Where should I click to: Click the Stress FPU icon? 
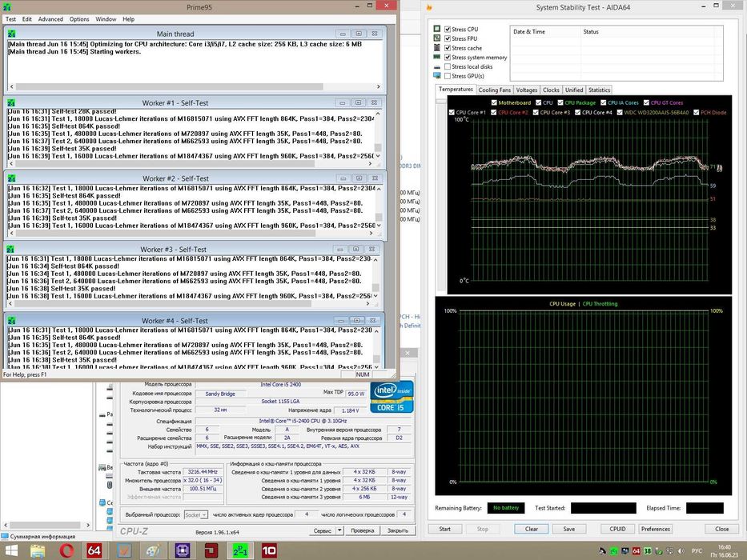pyautogui.click(x=437, y=38)
